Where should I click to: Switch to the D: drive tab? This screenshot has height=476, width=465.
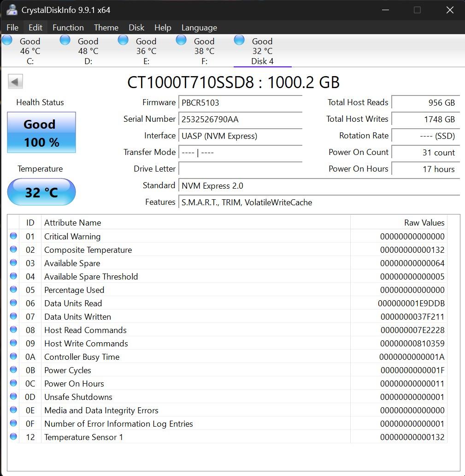point(88,51)
